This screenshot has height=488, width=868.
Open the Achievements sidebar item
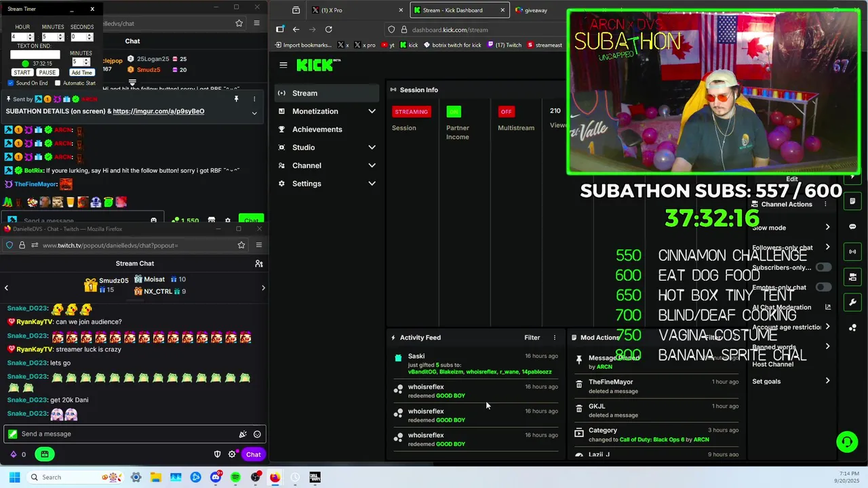(x=328, y=129)
